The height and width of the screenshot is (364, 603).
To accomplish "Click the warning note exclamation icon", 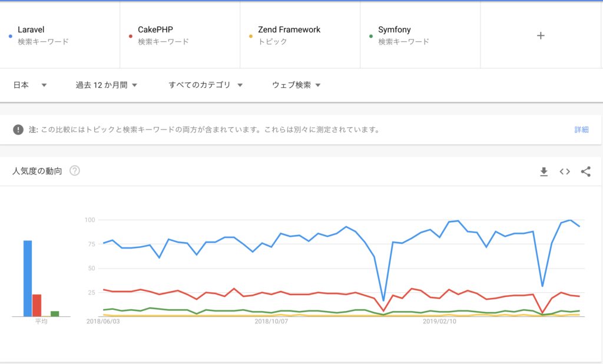I will (18, 130).
